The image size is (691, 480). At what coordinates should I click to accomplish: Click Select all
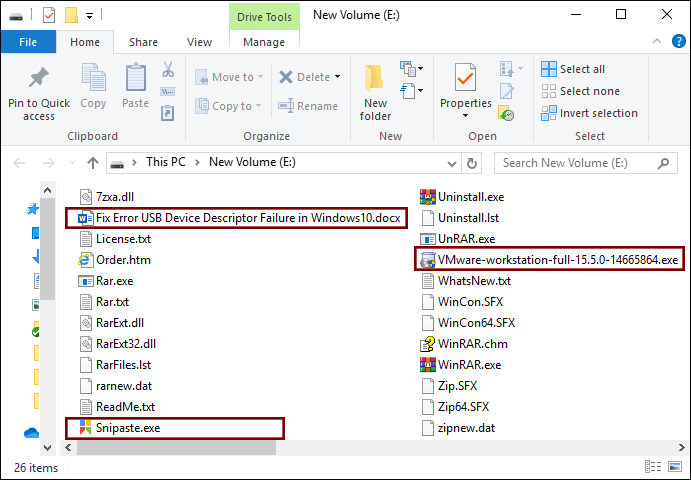573,69
